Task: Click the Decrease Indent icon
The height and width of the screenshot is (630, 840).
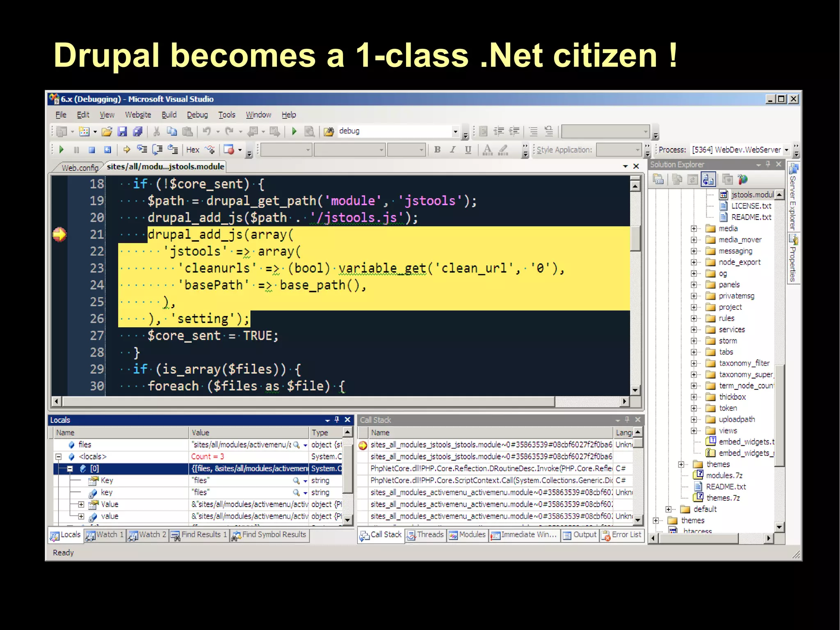Action: click(x=499, y=131)
